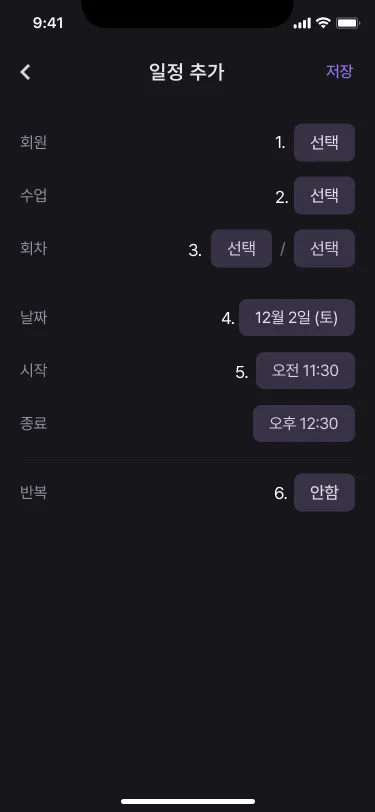Tap the home indicator bar at the bottom
The height and width of the screenshot is (812, 375).
(x=188, y=801)
